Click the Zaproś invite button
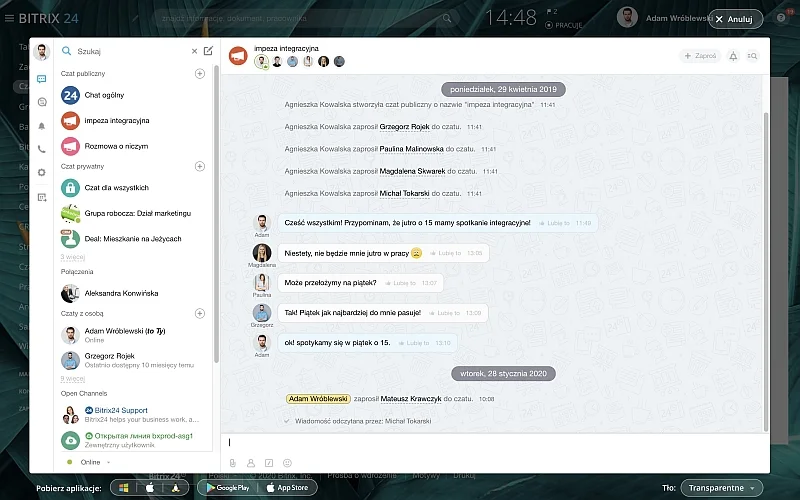 700,56
